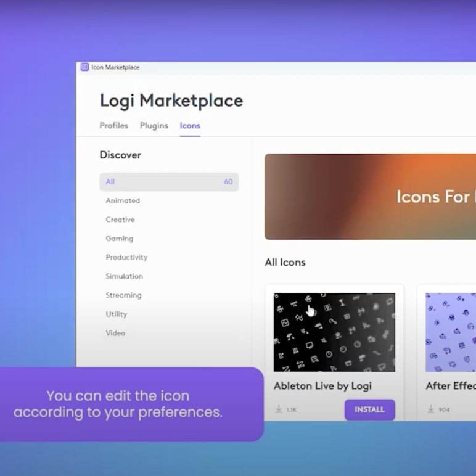Open the Plugins tab
The height and width of the screenshot is (476, 476).
point(154,126)
